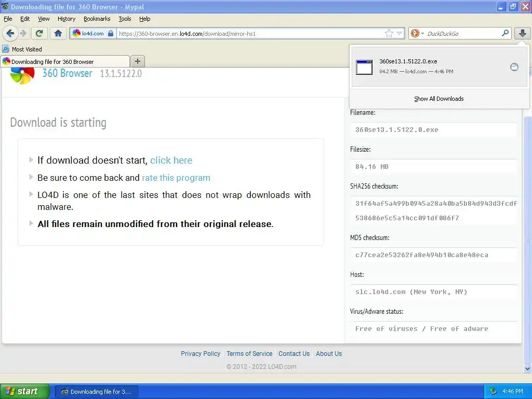Screen dimensions: 532x399
Task: Click the Windows start button
Action: point(24,391)
